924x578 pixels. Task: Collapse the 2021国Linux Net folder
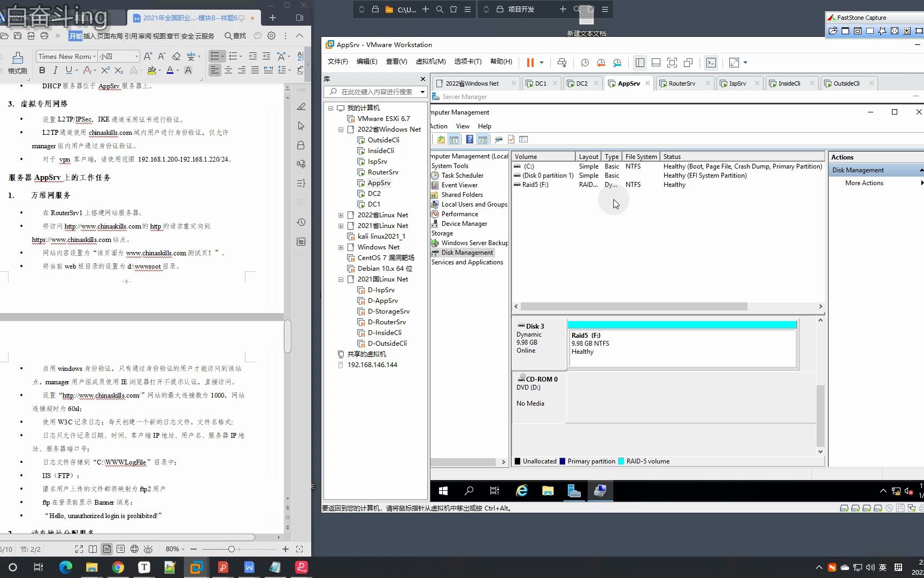[x=341, y=279]
